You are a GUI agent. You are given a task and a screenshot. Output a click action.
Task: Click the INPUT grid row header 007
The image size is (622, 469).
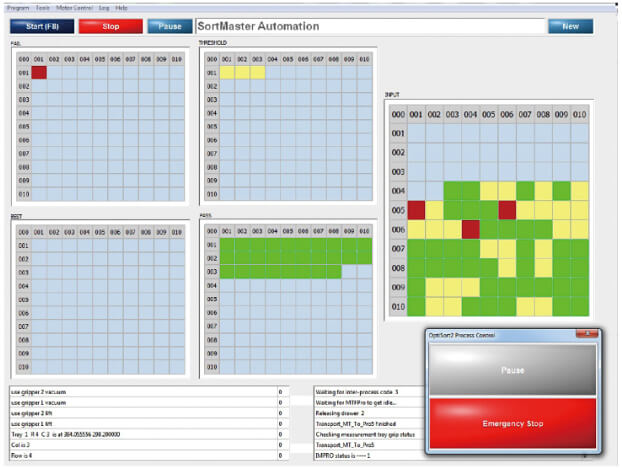pos(398,249)
